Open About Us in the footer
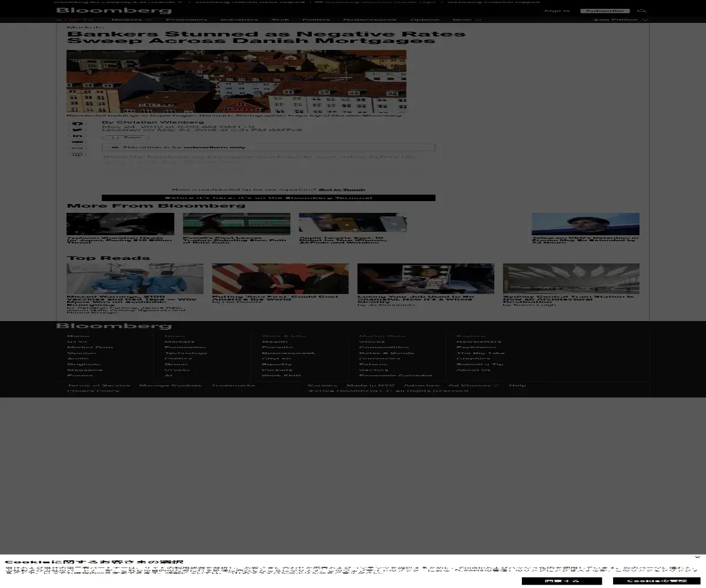This screenshot has height=588, width=706. [x=474, y=370]
